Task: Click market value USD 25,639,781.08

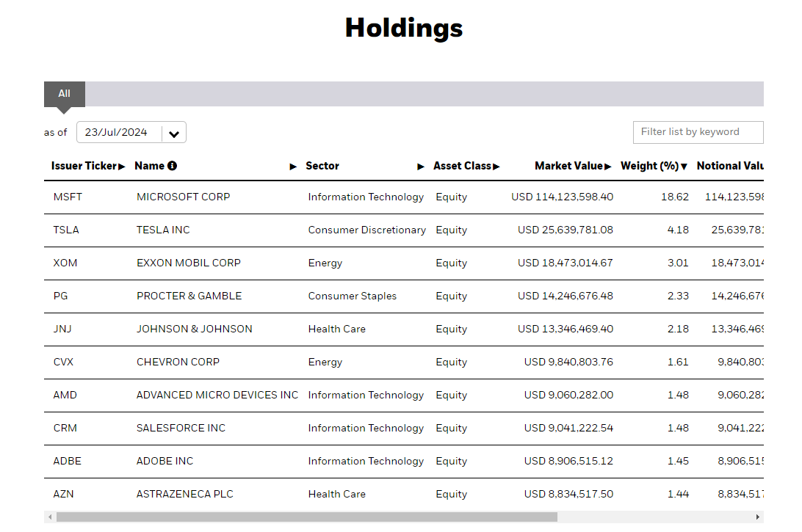Action: (566, 230)
